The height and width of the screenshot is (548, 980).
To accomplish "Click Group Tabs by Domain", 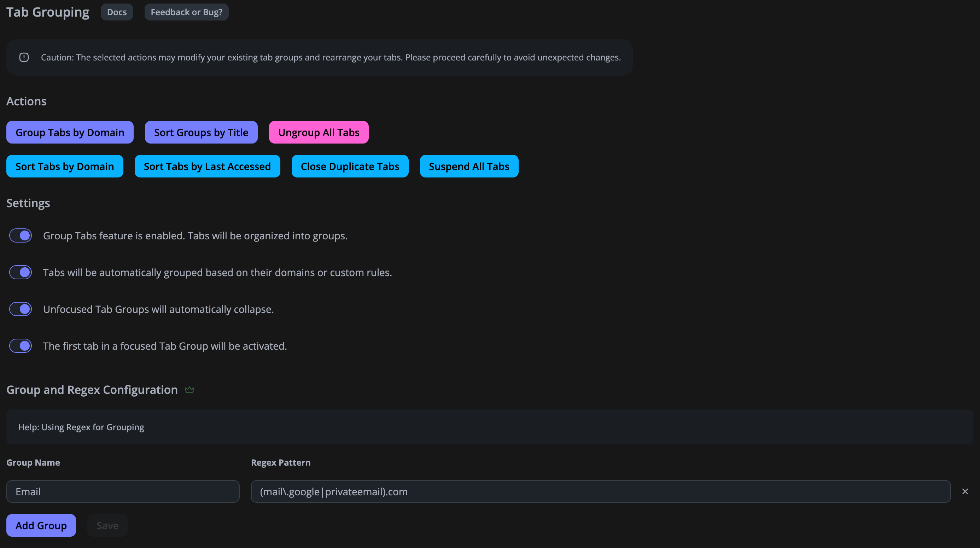I will (x=70, y=132).
